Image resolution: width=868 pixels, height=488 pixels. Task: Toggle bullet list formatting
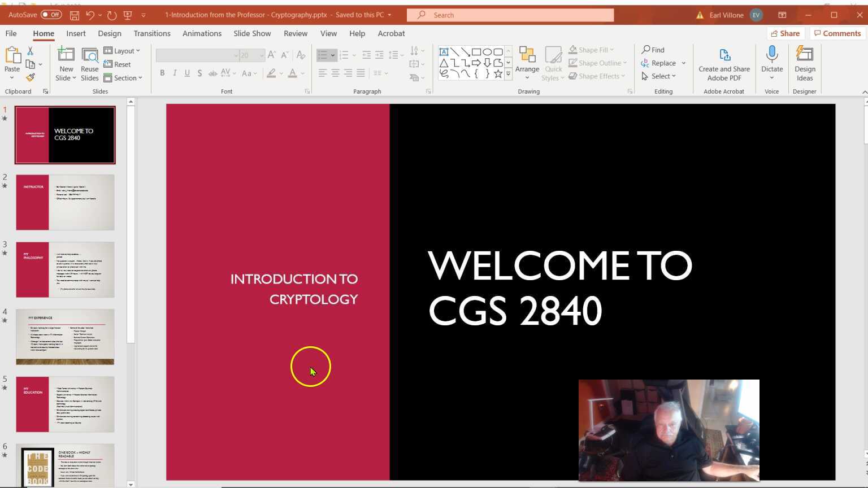tap(323, 55)
